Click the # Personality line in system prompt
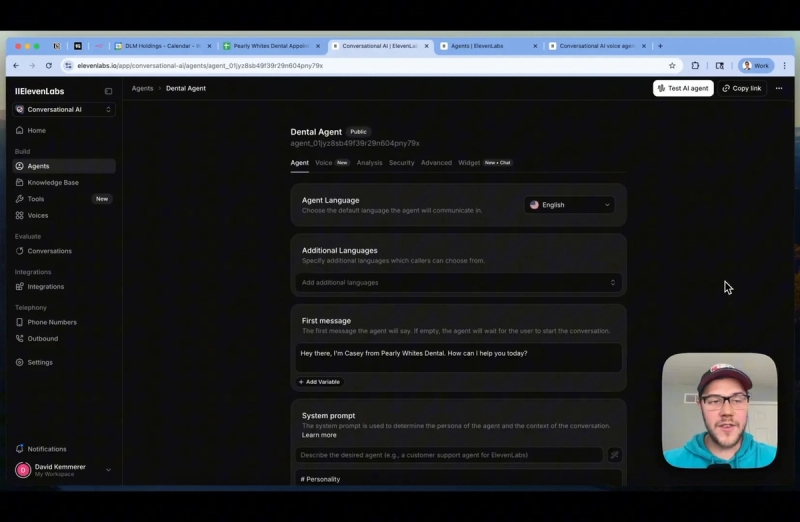Image resolution: width=800 pixels, height=522 pixels. click(320, 479)
